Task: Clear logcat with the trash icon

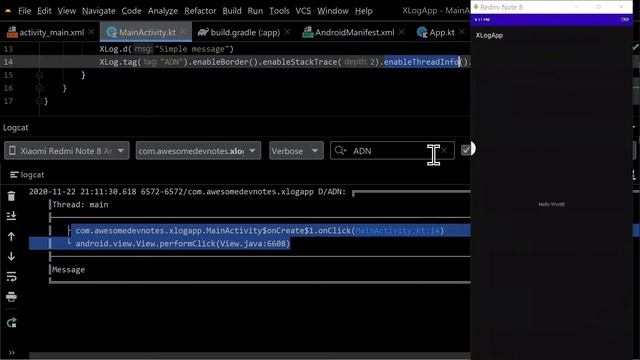Action: click(11, 196)
